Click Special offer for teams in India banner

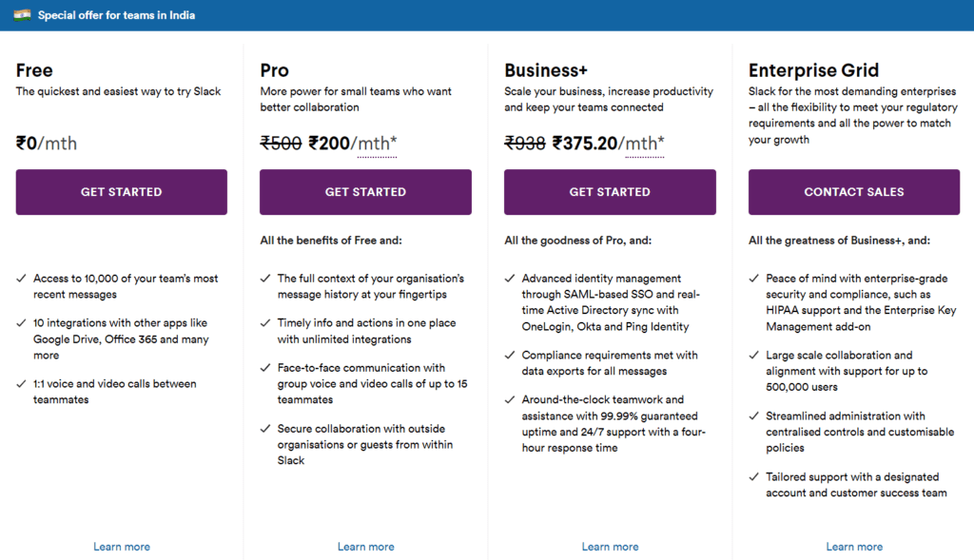pos(117,15)
